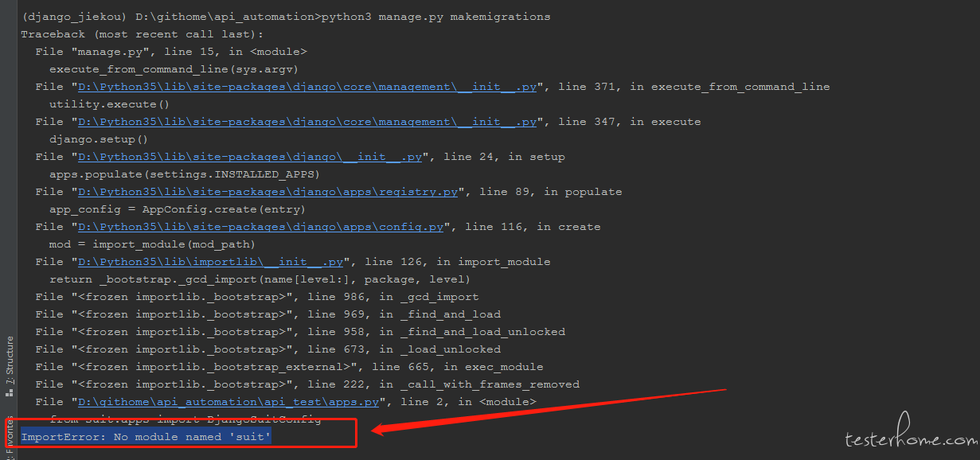This screenshot has height=460, width=980.
Task: Open management __init__.py link at line 347
Action: coord(306,122)
